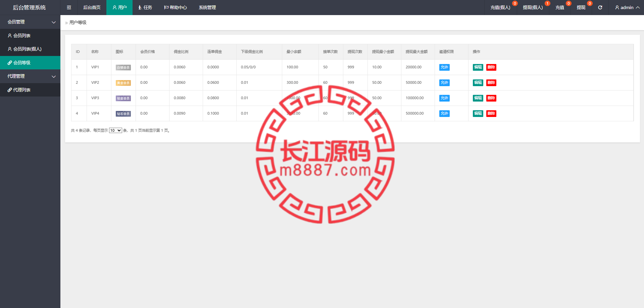The width and height of the screenshot is (644, 308).
Task: Toggle 允许 invite permission for VIP3
Action: pos(444,98)
